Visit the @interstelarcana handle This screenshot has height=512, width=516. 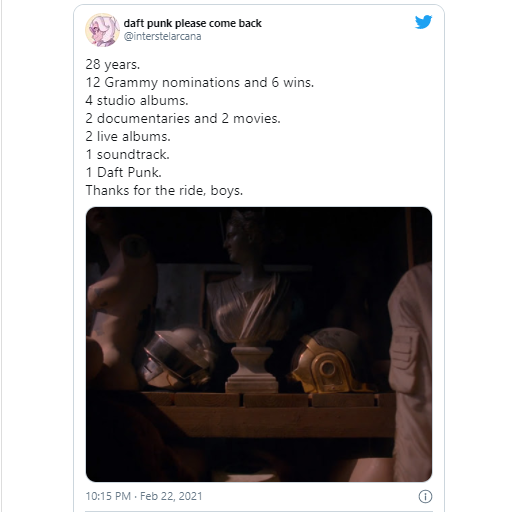pyautogui.click(x=162, y=36)
